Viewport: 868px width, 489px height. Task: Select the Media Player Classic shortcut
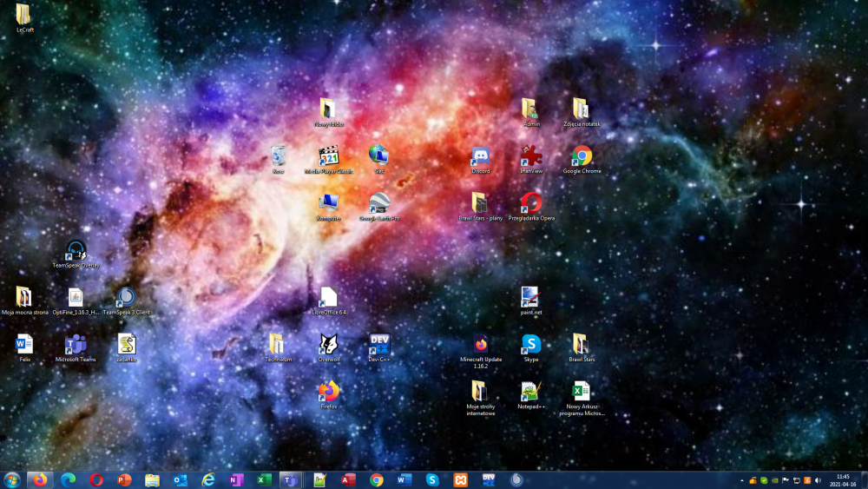pyautogui.click(x=329, y=157)
